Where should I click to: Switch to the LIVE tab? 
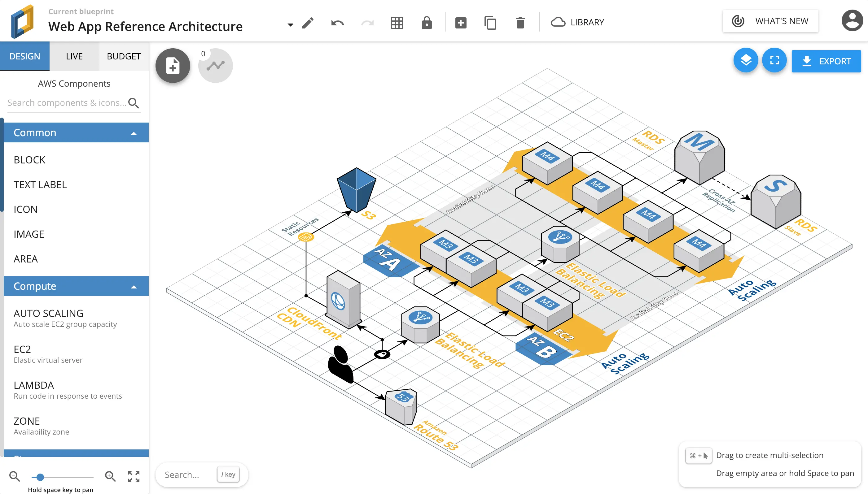(x=74, y=56)
